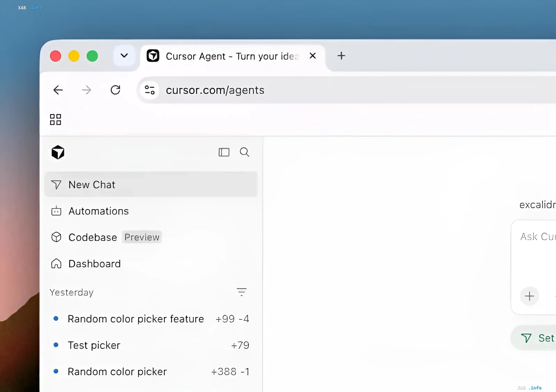Click the +388 -1 diff stats

230,371
